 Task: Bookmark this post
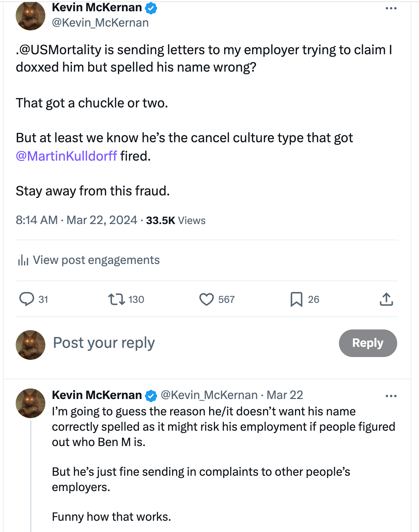point(296,299)
